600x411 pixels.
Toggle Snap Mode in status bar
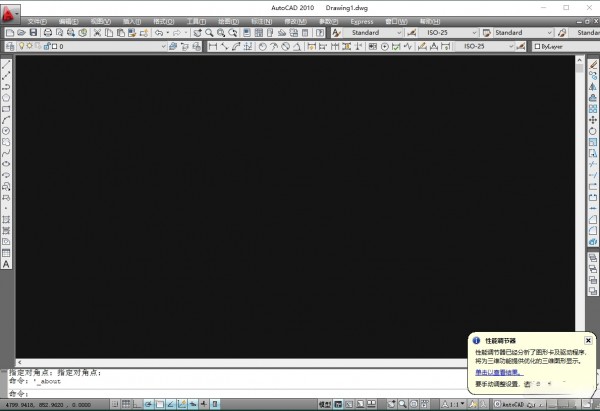click(114, 404)
